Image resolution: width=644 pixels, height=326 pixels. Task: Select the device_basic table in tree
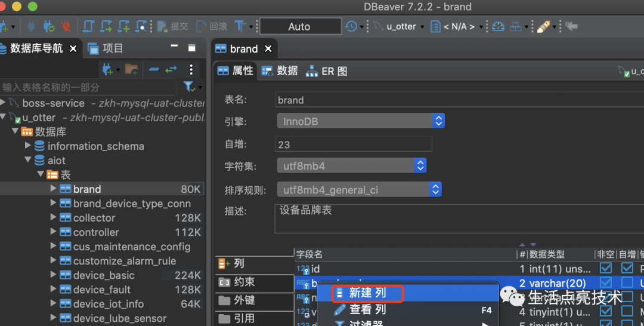click(104, 275)
